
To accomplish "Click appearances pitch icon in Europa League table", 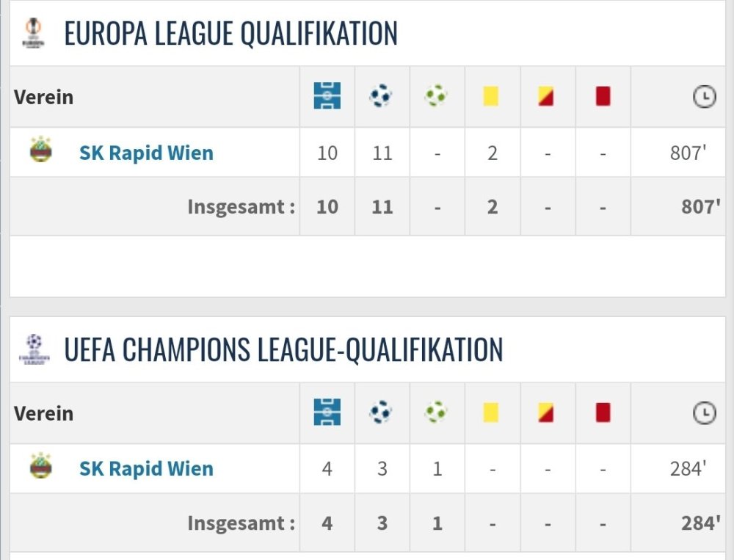I will point(327,96).
